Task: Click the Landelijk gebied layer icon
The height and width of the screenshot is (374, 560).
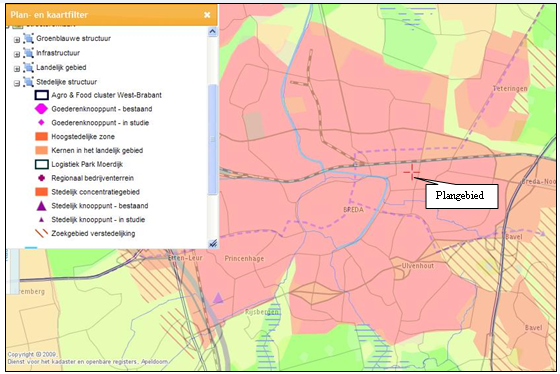Action: [x=28, y=68]
